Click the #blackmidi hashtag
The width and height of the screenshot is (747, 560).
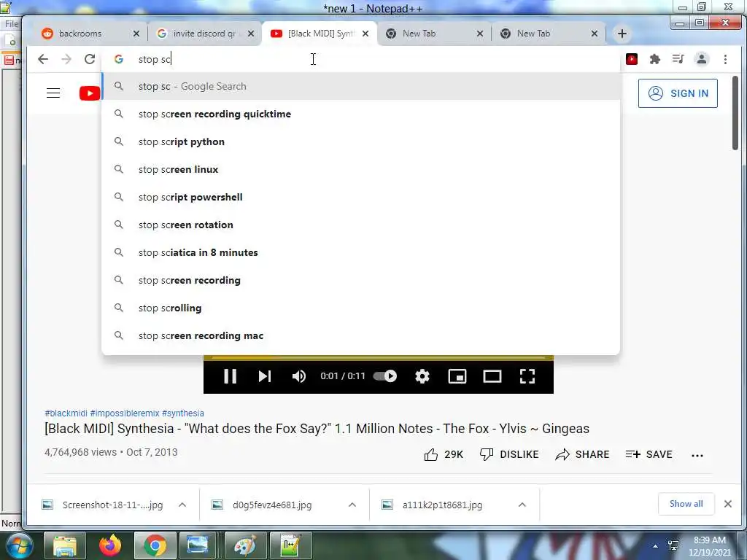coord(66,413)
